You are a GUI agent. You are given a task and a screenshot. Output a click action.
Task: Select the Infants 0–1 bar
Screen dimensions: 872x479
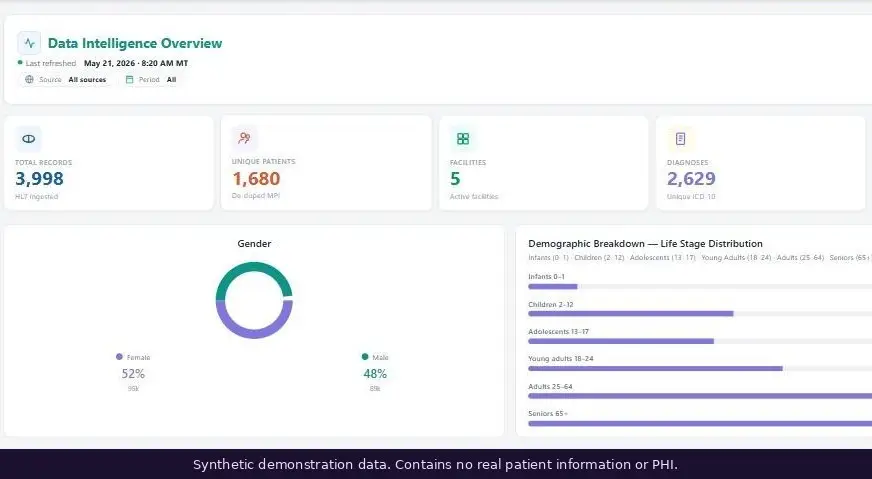[553, 287]
